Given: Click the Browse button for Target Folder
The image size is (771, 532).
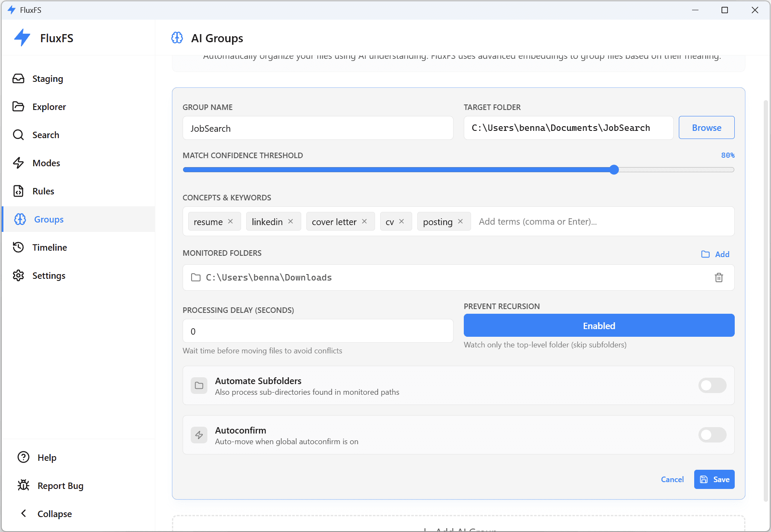Looking at the screenshot, I should 706,127.
